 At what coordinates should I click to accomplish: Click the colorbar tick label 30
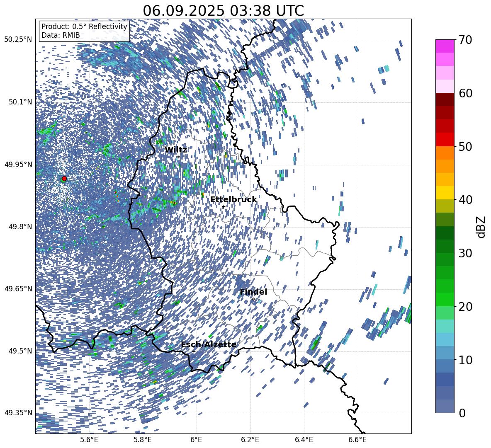pyautogui.click(x=465, y=253)
